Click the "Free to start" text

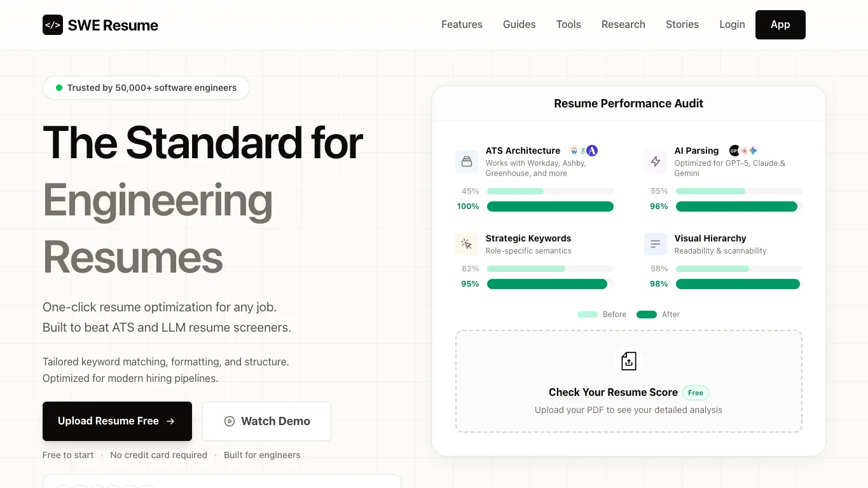(x=68, y=455)
